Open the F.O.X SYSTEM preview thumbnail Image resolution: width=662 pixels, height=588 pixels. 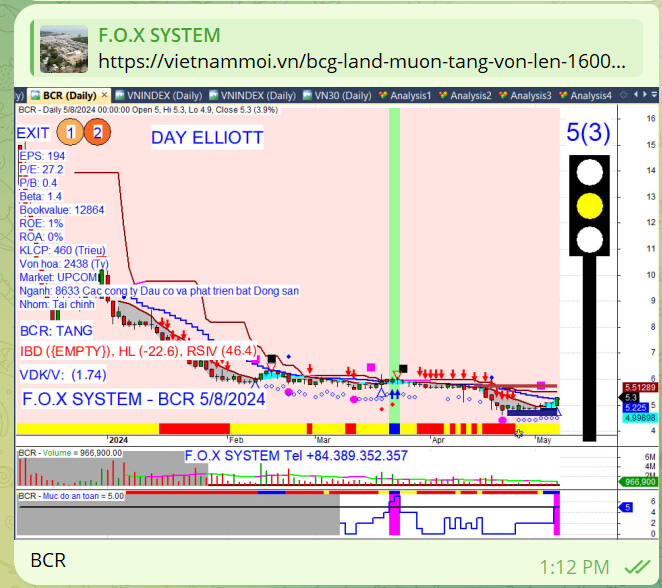(64, 49)
